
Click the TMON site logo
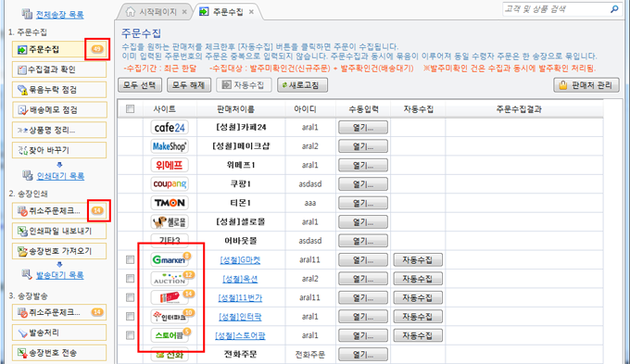[x=170, y=203]
